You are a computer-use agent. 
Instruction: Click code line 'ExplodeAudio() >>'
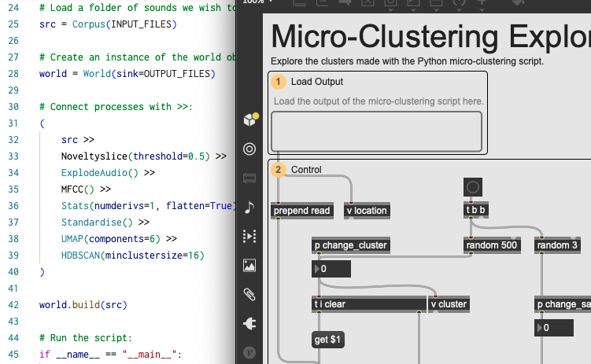click(x=108, y=173)
